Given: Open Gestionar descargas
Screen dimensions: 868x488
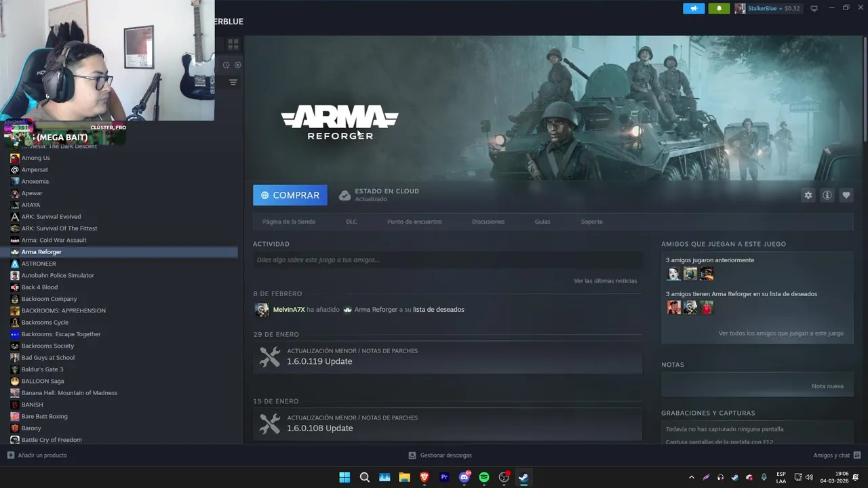Looking at the screenshot, I should pyautogui.click(x=439, y=455).
